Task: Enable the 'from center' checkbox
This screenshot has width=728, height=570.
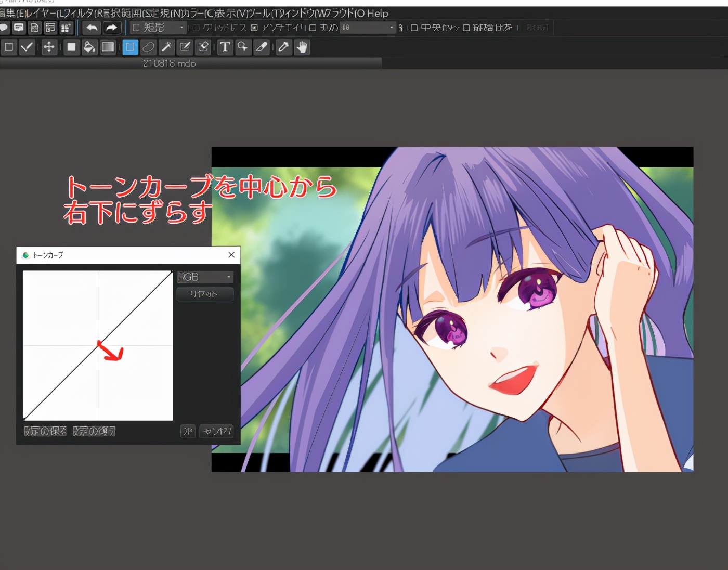Action: [414, 28]
